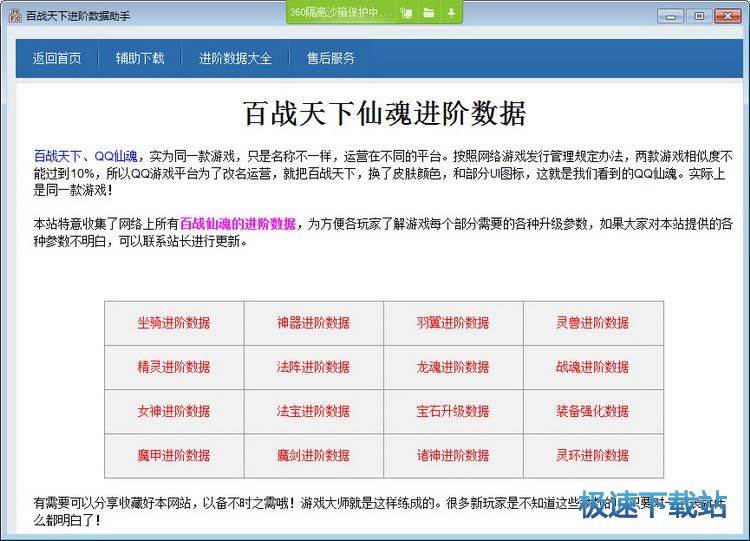Open 坐骑进阶数据 table link
Screen dimensions: 750x541
pos(174,323)
